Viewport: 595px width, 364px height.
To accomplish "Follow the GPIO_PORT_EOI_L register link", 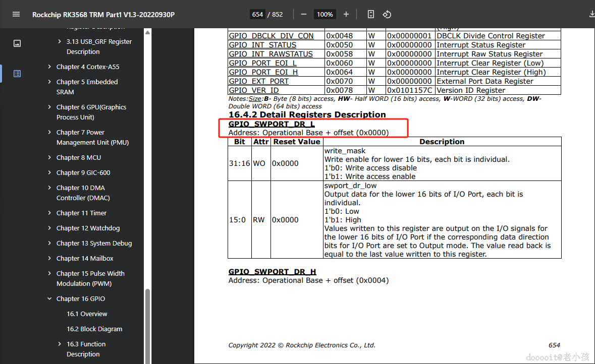I will pos(262,63).
